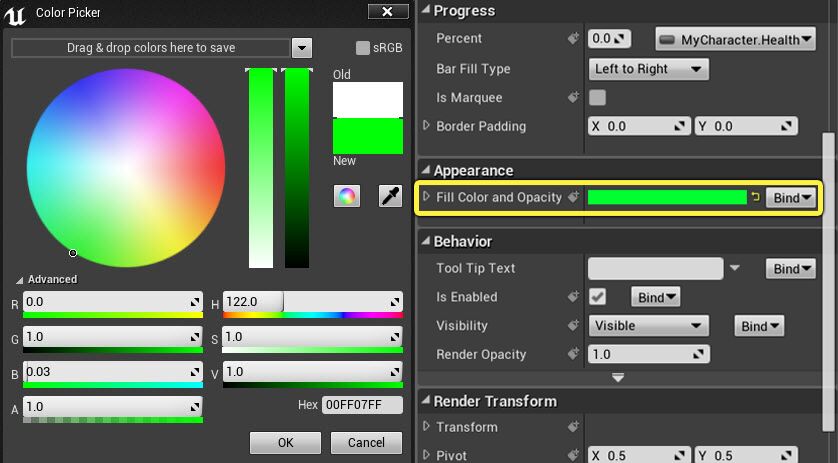Expand Border Padding property
This screenshot has width=838, height=463.
[426, 126]
